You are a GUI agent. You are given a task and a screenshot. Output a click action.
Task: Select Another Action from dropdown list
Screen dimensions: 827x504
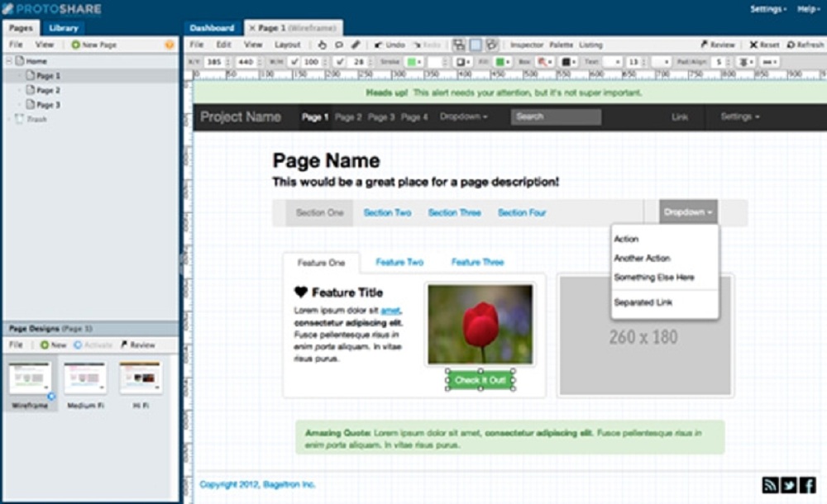(642, 259)
